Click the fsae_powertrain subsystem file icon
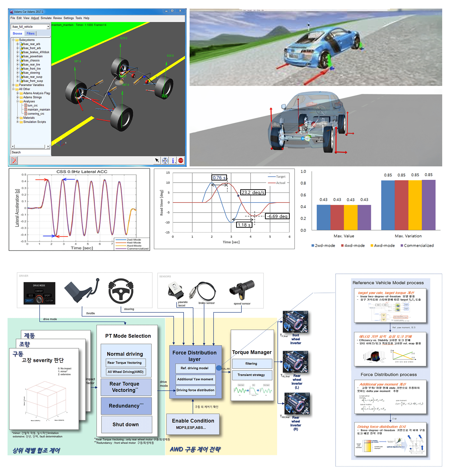 tap(22, 56)
